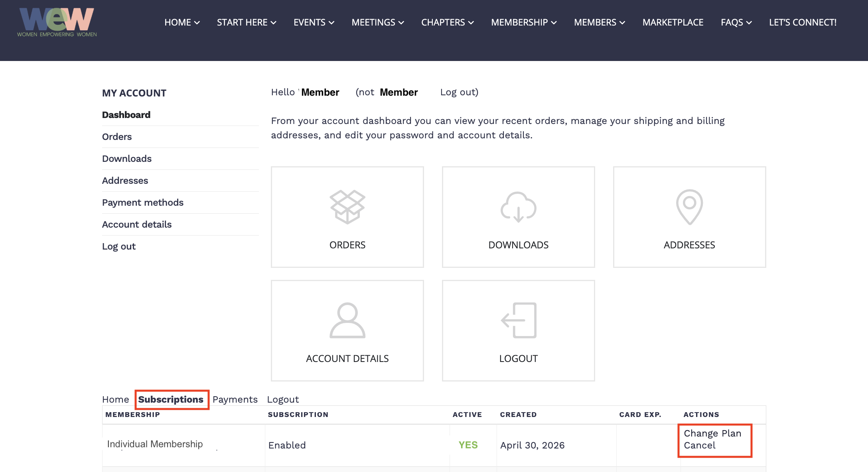Open LET'S CONNECT! in top navigation
The image size is (868, 472).
(803, 22)
